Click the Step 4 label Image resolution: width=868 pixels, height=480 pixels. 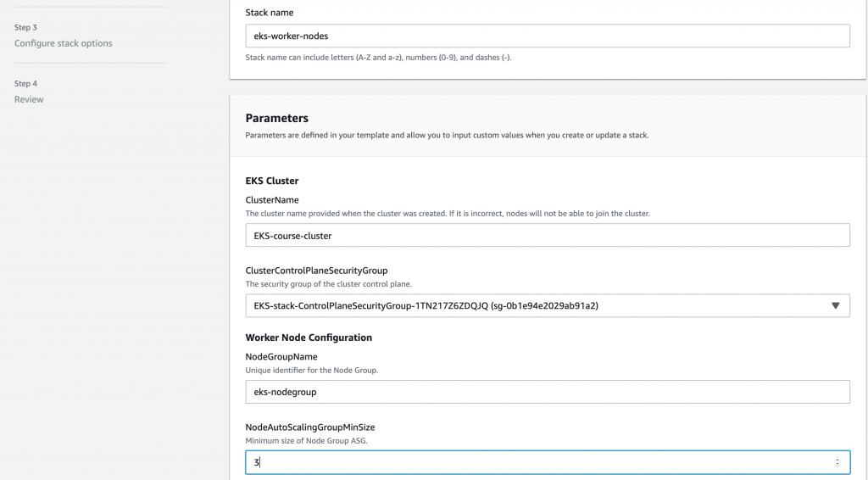coord(25,83)
